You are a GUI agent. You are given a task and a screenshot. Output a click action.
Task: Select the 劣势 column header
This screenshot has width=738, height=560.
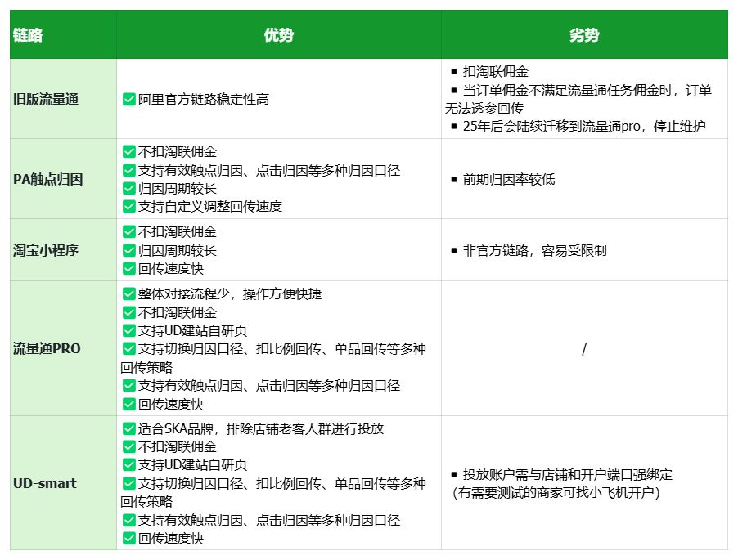pyautogui.click(x=584, y=35)
